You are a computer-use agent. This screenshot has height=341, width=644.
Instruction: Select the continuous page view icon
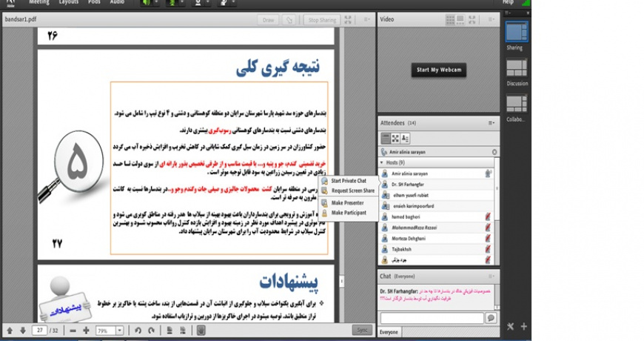tap(183, 331)
